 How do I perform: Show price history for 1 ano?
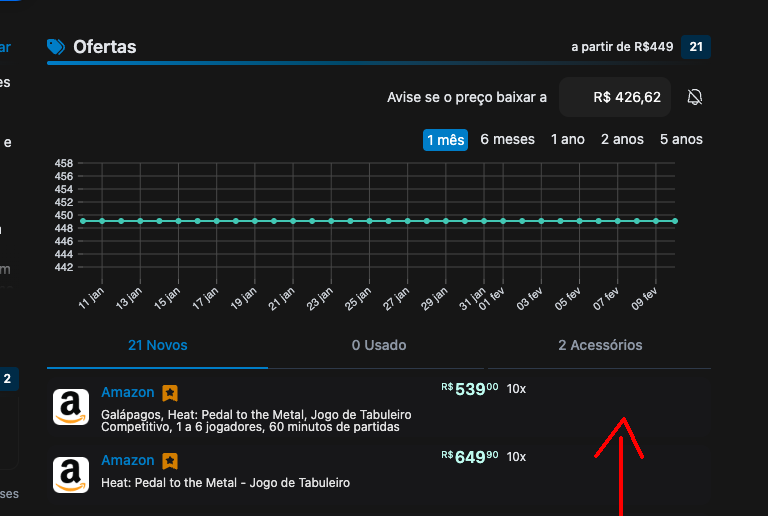[567, 140]
